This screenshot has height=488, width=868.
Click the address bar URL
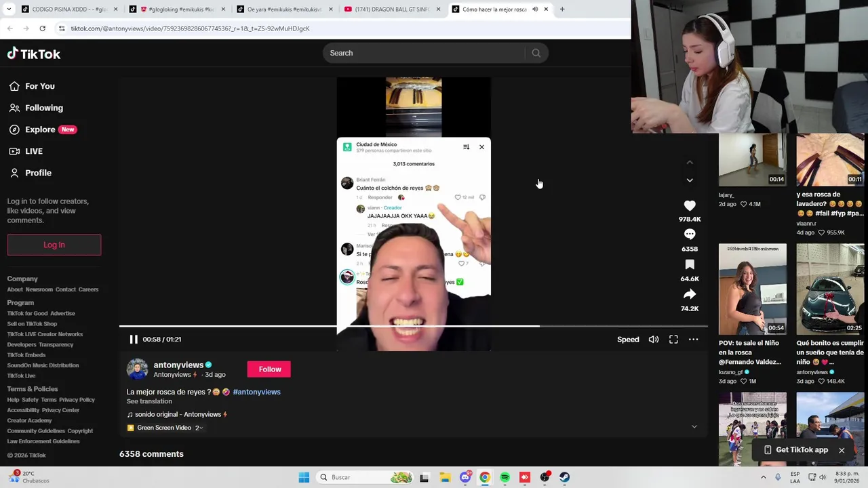click(x=191, y=28)
